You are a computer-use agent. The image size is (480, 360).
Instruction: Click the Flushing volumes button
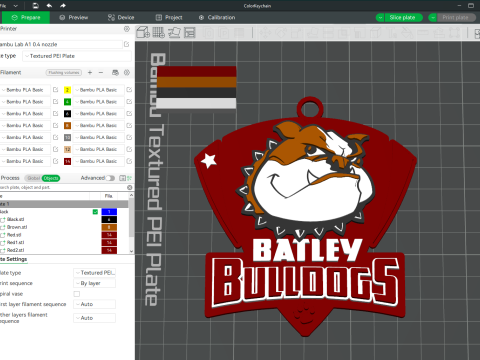64,72
